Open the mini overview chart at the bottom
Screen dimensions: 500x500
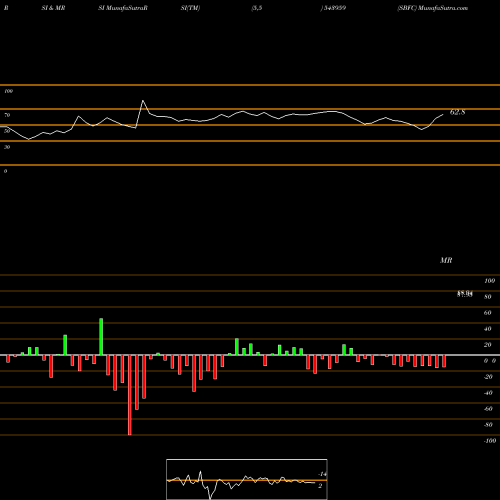(x=247, y=479)
